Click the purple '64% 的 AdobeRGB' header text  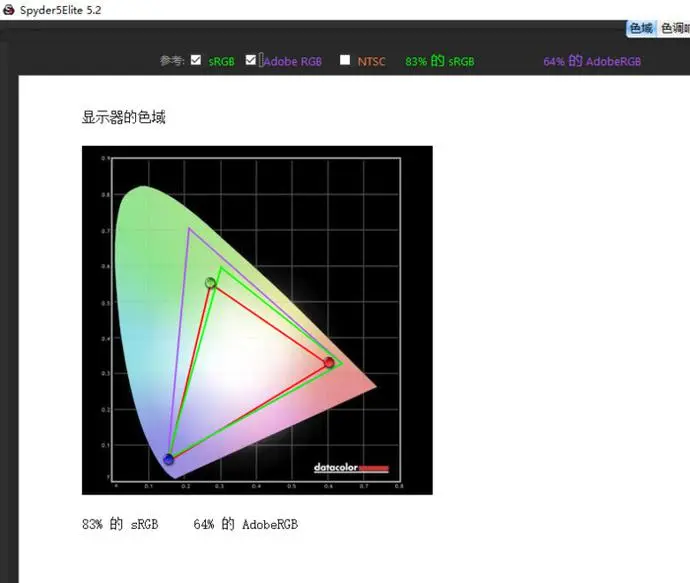[592, 61]
